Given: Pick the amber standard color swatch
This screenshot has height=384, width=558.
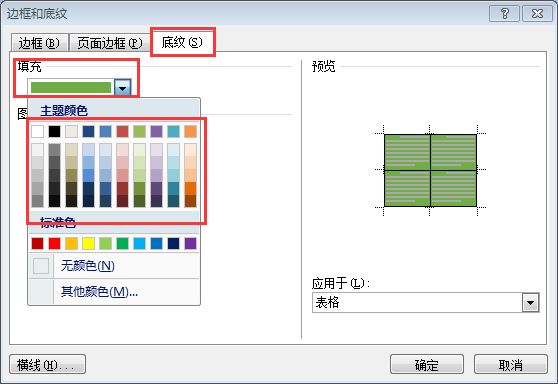Looking at the screenshot, I should [x=72, y=244].
